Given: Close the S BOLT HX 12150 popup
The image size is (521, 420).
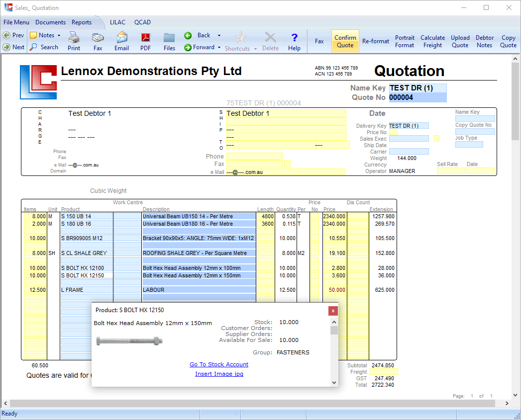Looking at the screenshot, I should click(x=333, y=311).
